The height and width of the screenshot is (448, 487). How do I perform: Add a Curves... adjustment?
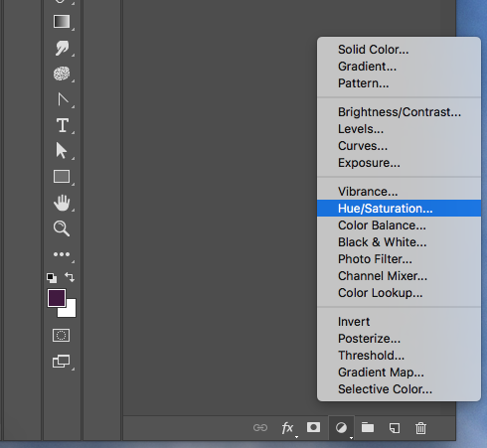pyautogui.click(x=399, y=146)
